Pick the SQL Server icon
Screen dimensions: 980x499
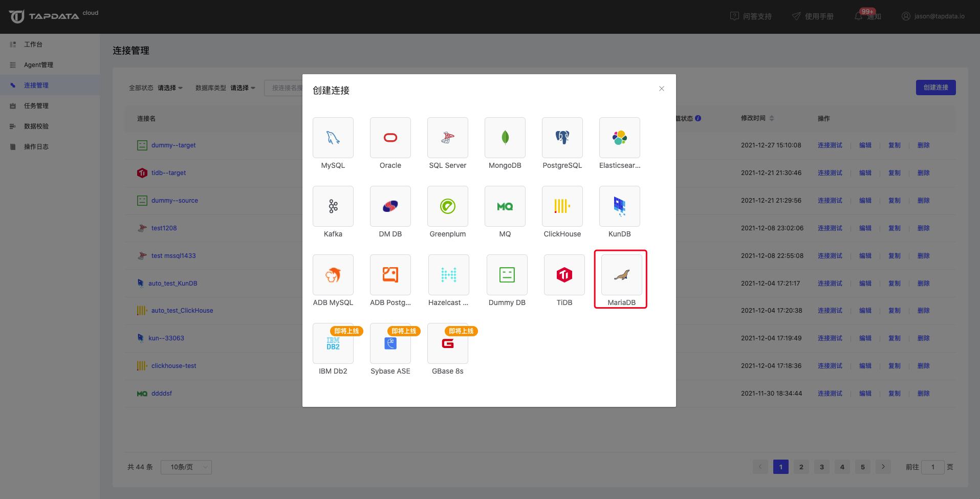[x=448, y=138]
